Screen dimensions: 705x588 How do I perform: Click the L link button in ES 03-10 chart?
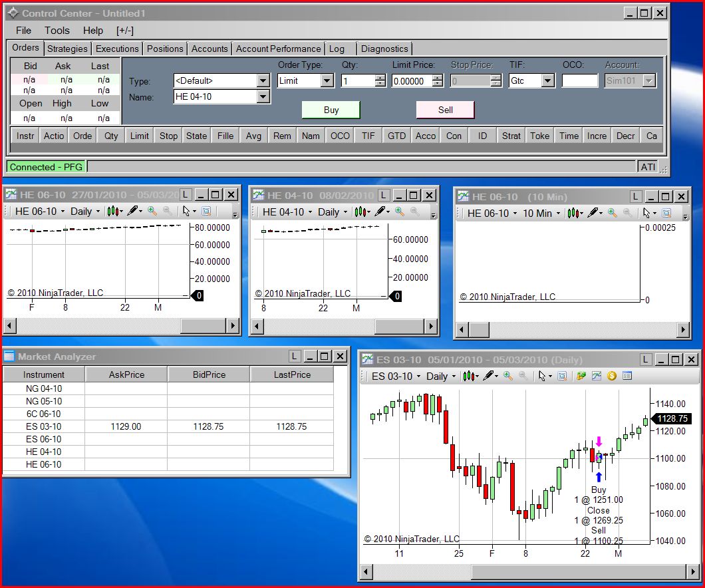point(645,360)
